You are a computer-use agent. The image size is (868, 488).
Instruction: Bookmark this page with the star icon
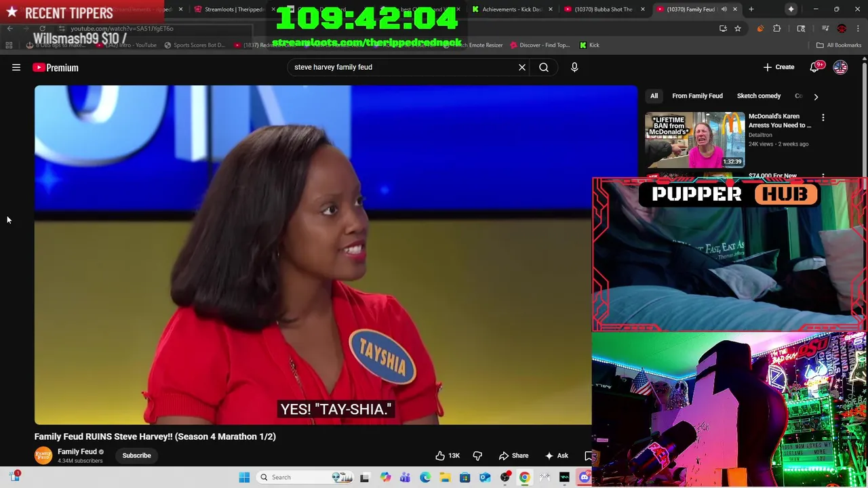[x=738, y=28]
